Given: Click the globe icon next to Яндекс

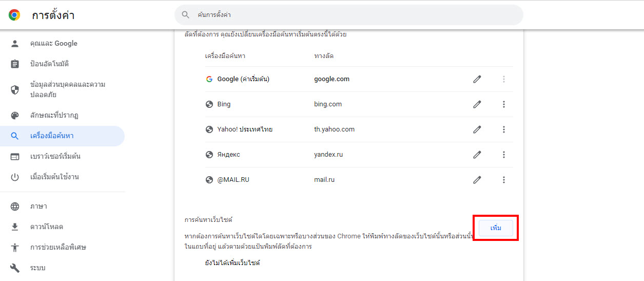Looking at the screenshot, I should pos(209,155).
